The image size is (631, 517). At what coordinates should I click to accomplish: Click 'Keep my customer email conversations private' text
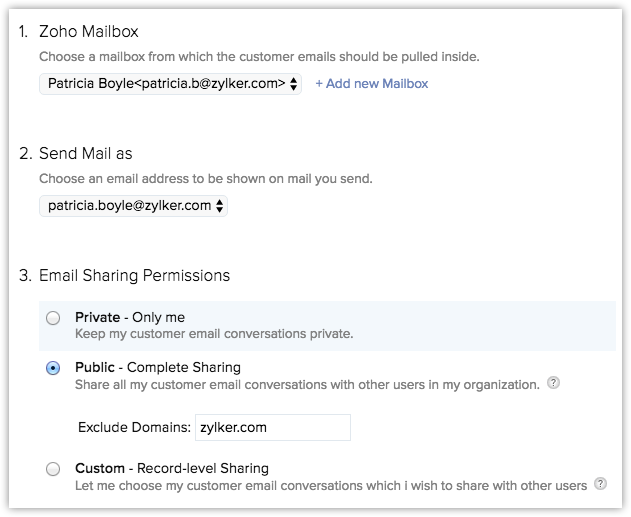(214, 334)
